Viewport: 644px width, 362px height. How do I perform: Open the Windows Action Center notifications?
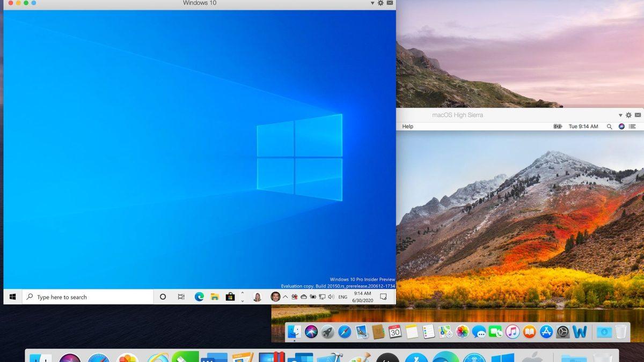pyautogui.click(x=384, y=297)
